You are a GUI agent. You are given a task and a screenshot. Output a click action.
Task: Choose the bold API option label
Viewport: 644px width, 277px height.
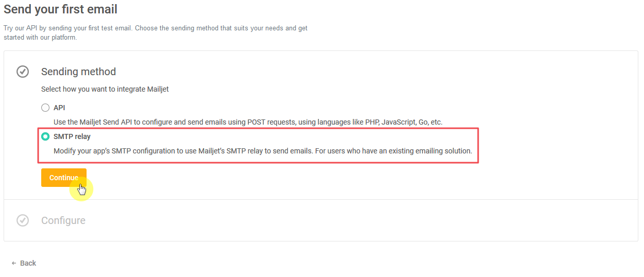click(x=59, y=108)
